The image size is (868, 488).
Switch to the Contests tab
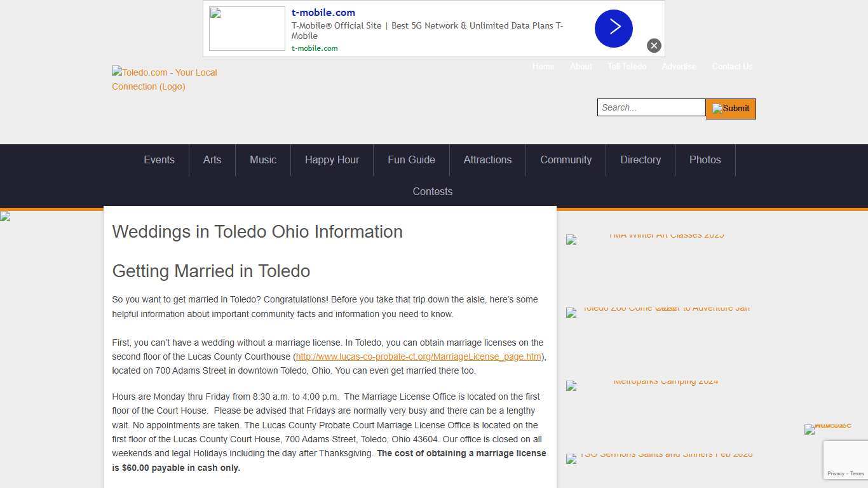(433, 191)
